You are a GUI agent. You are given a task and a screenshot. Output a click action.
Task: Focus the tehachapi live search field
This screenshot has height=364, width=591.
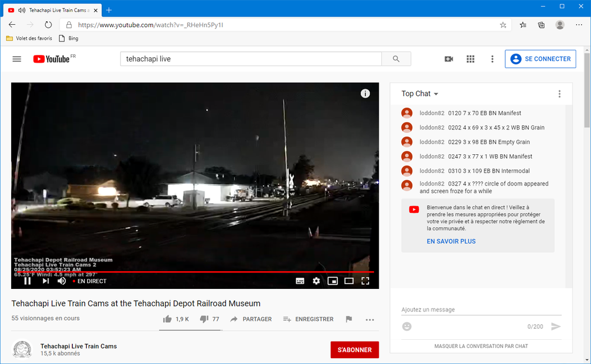click(x=251, y=59)
